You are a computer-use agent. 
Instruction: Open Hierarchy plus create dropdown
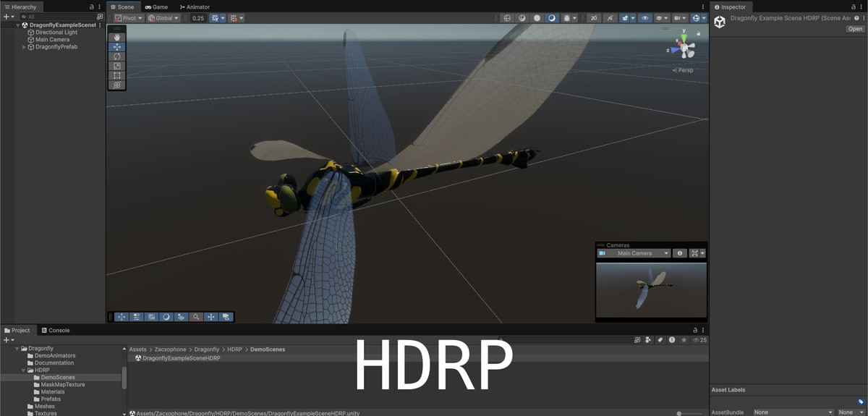(x=8, y=16)
